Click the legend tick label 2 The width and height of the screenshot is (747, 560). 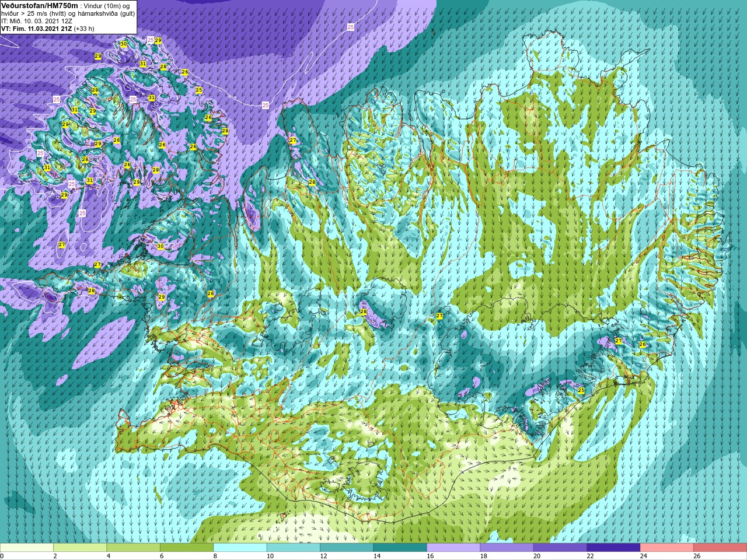[55, 556]
